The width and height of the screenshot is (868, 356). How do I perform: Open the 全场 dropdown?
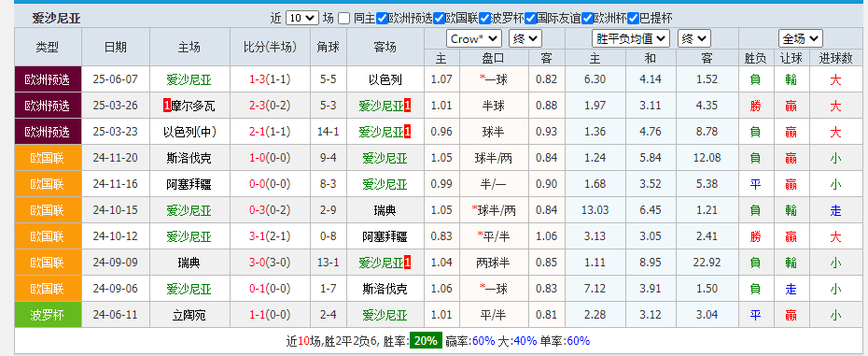click(801, 39)
